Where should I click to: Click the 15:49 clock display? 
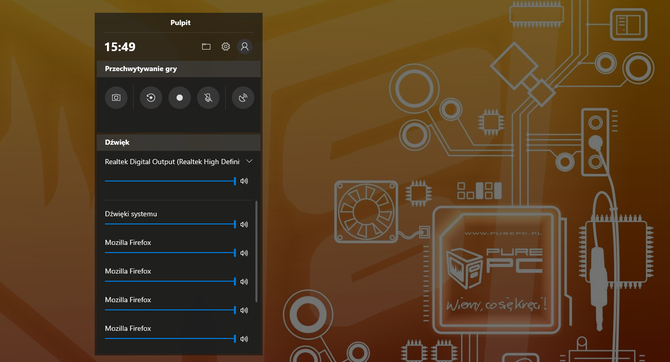pos(120,47)
